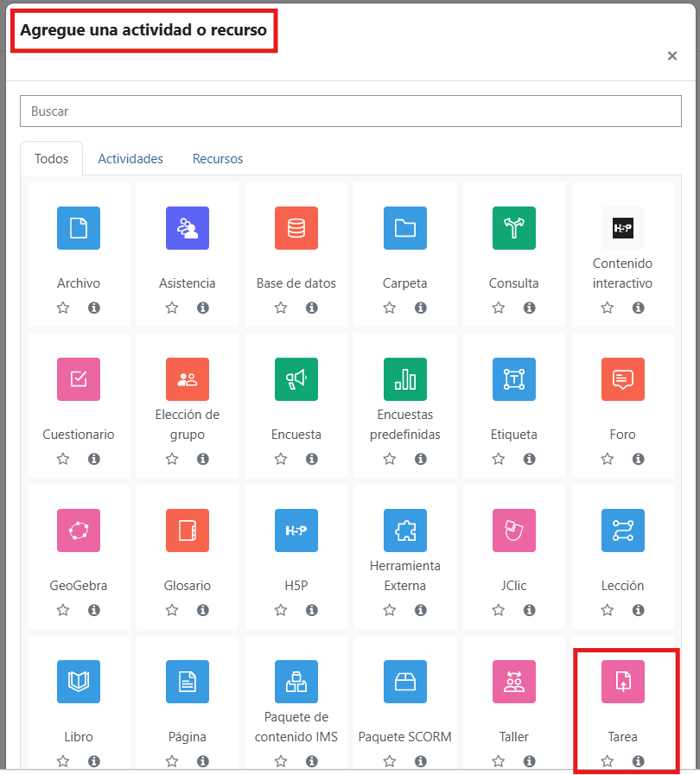Choose the Foro activity icon
700x775 pixels.
coord(622,379)
